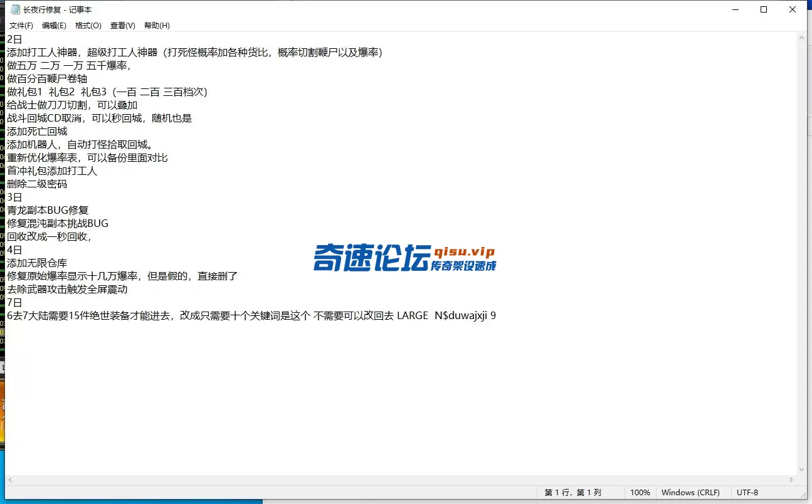The height and width of the screenshot is (504, 812).
Task: Click the line '添加死亡回城'
Action: coord(37,132)
